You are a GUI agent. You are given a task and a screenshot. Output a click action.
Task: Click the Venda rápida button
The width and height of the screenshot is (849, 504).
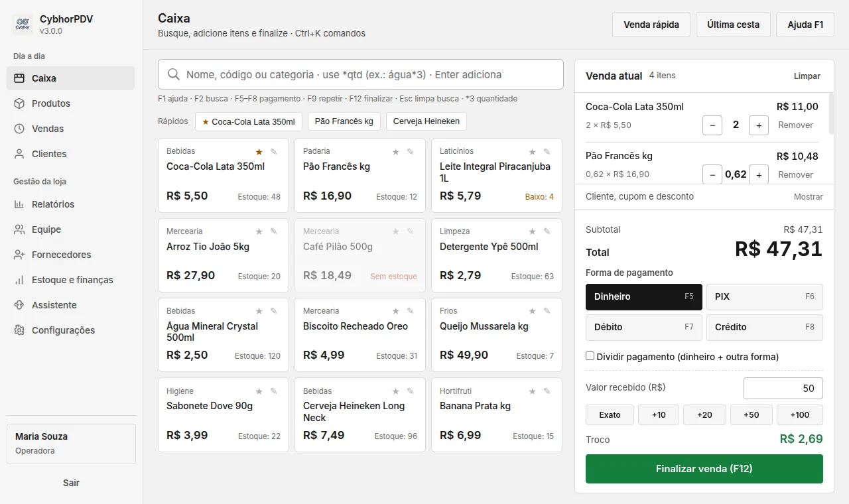[x=651, y=25]
